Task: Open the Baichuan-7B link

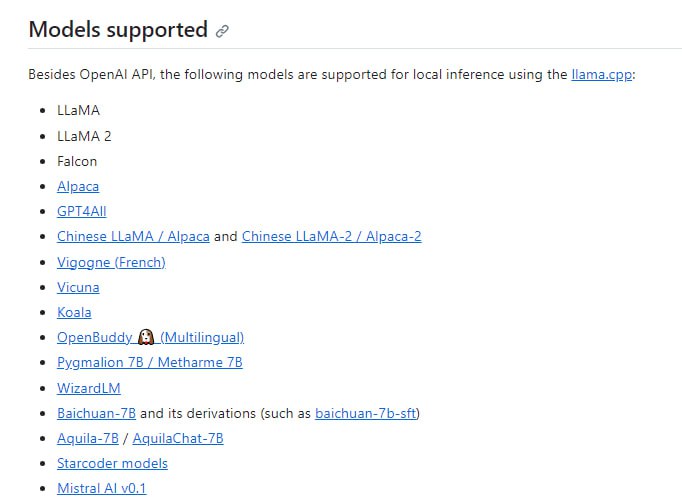Action: pyautogui.click(x=96, y=413)
